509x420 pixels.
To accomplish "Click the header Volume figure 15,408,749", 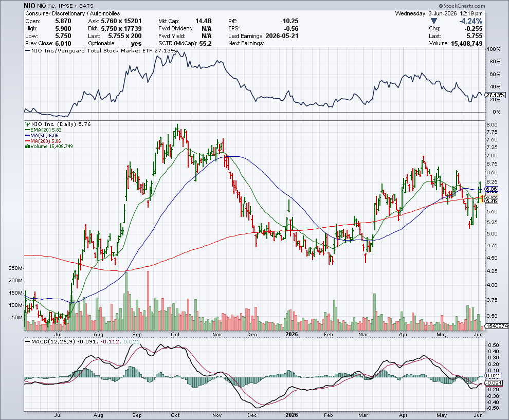I will click(467, 44).
